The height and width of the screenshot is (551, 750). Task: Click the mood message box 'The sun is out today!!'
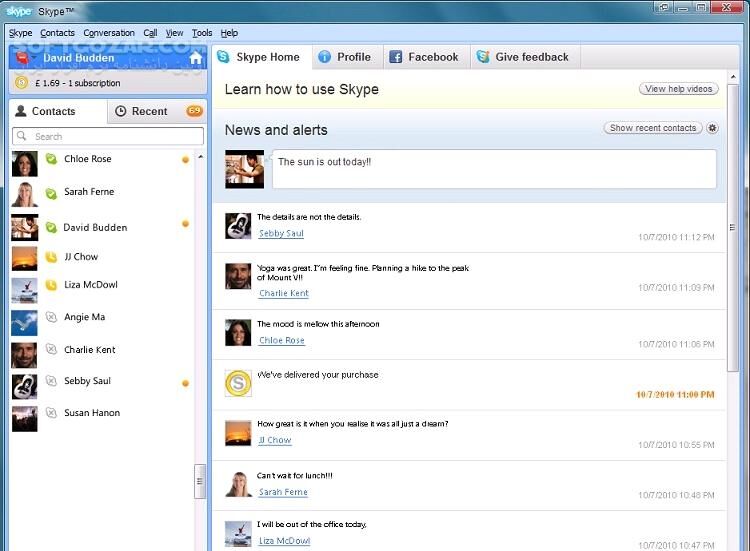494,169
